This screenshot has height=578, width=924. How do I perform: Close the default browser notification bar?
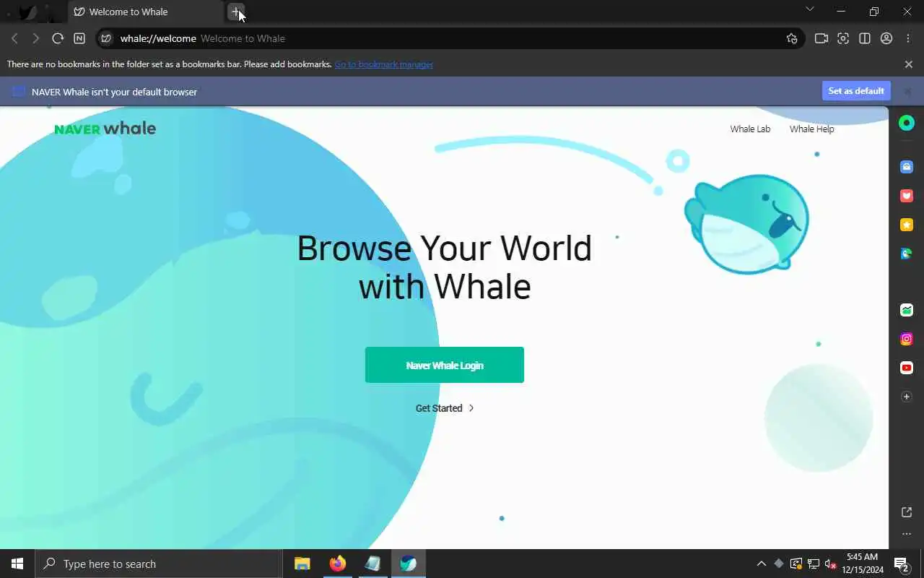(908, 92)
